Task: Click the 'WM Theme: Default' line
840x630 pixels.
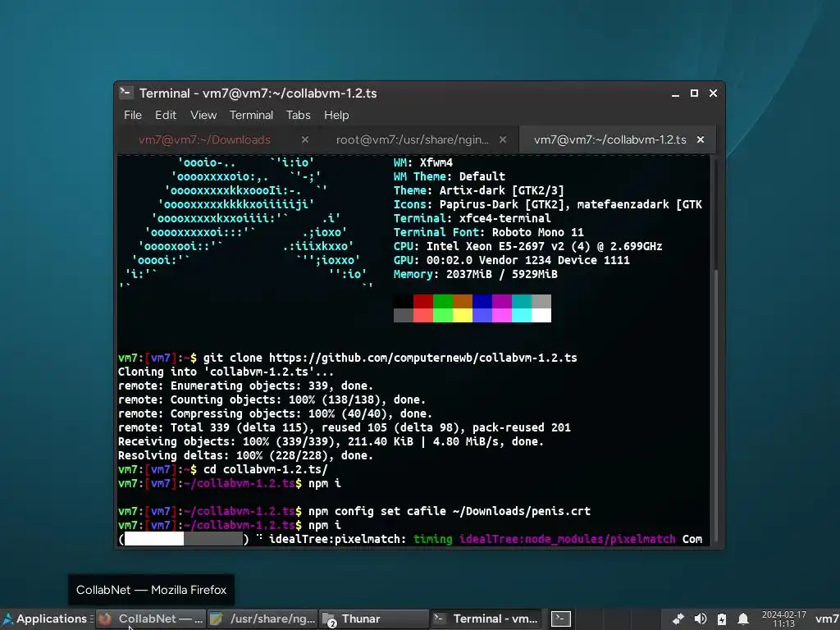Action: coord(449,177)
